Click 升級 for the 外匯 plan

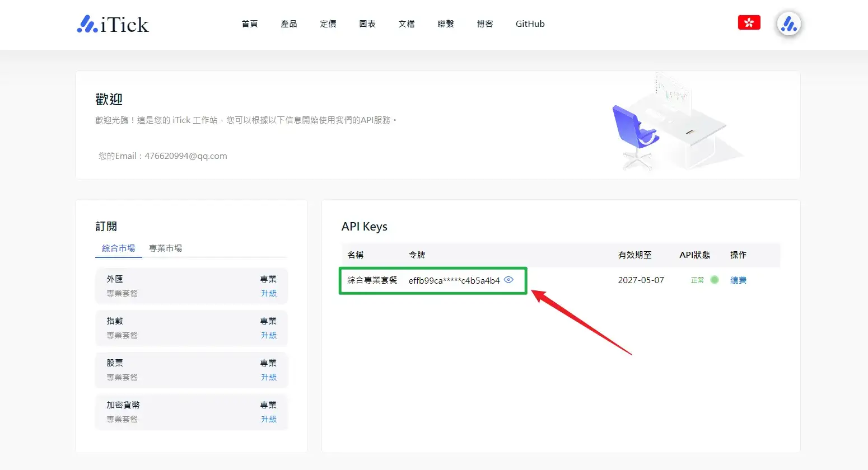tap(269, 293)
